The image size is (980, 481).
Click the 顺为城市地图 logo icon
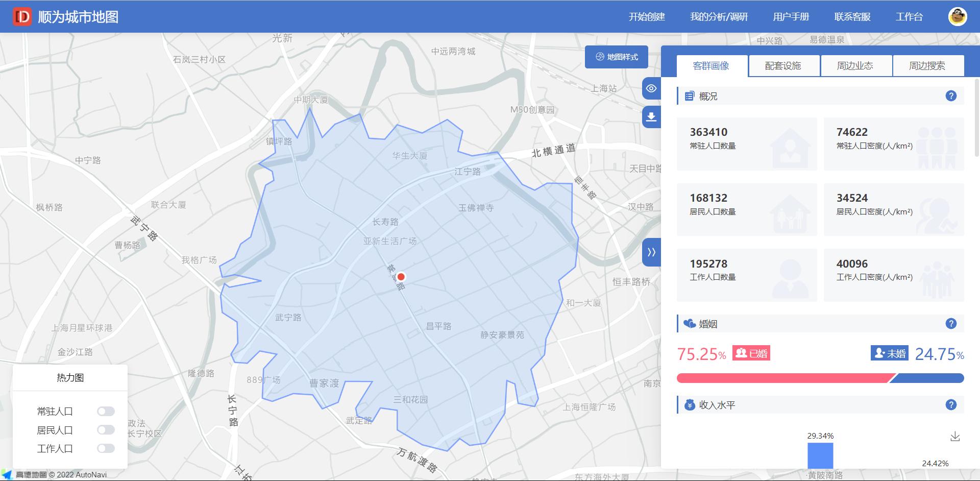point(22,17)
